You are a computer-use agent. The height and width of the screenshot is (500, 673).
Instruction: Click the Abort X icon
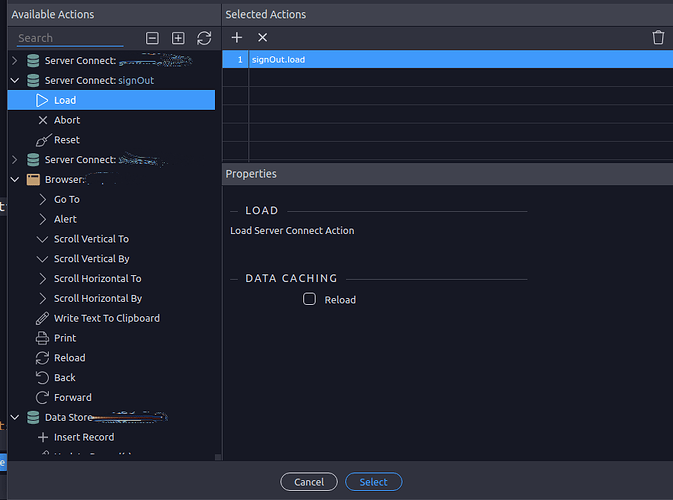(x=42, y=120)
